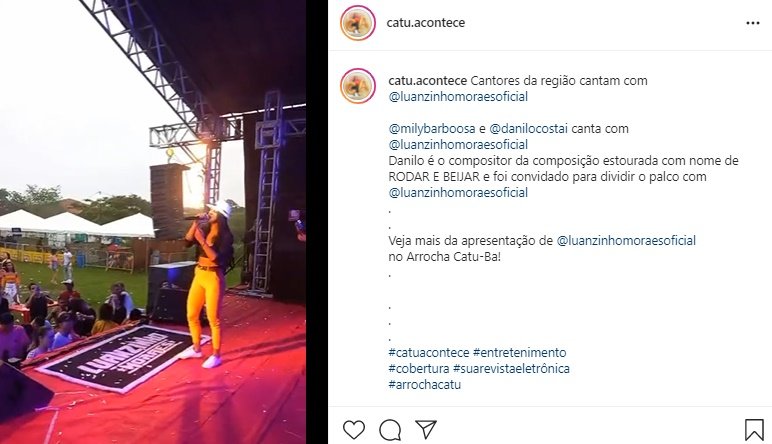Open catu.acontece username in post header

(x=425, y=23)
